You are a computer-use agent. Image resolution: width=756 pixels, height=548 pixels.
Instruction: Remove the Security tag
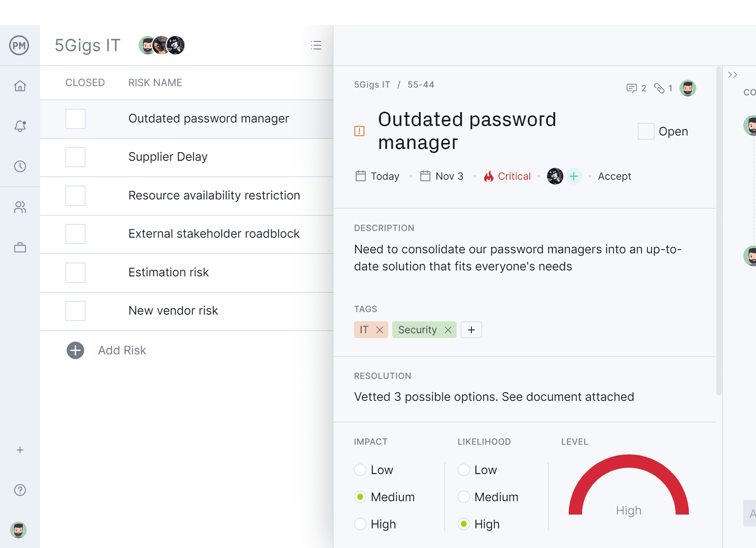pos(448,330)
